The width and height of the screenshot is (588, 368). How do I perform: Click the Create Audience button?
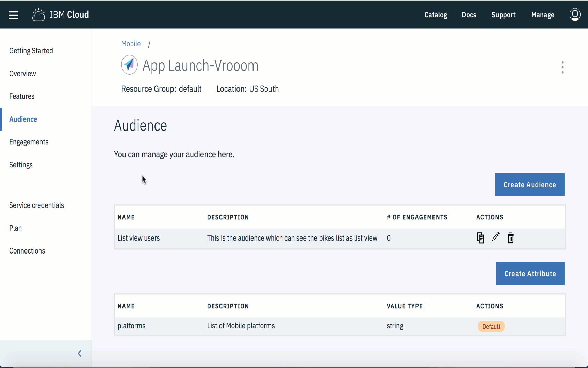pos(529,184)
